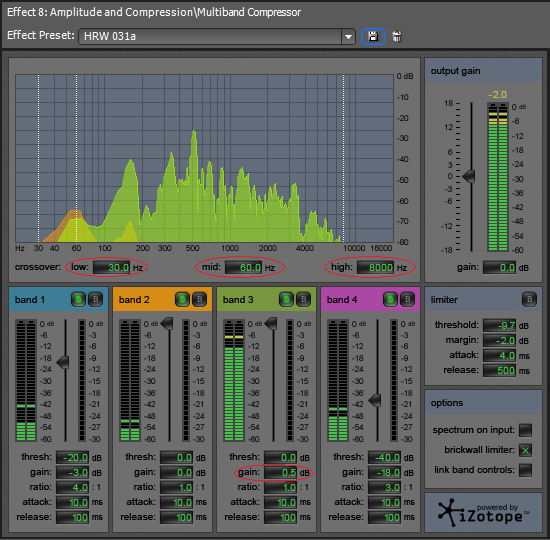550x540 pixels.
Task: Edit the limiter threshold field
Action: point(500,326)
